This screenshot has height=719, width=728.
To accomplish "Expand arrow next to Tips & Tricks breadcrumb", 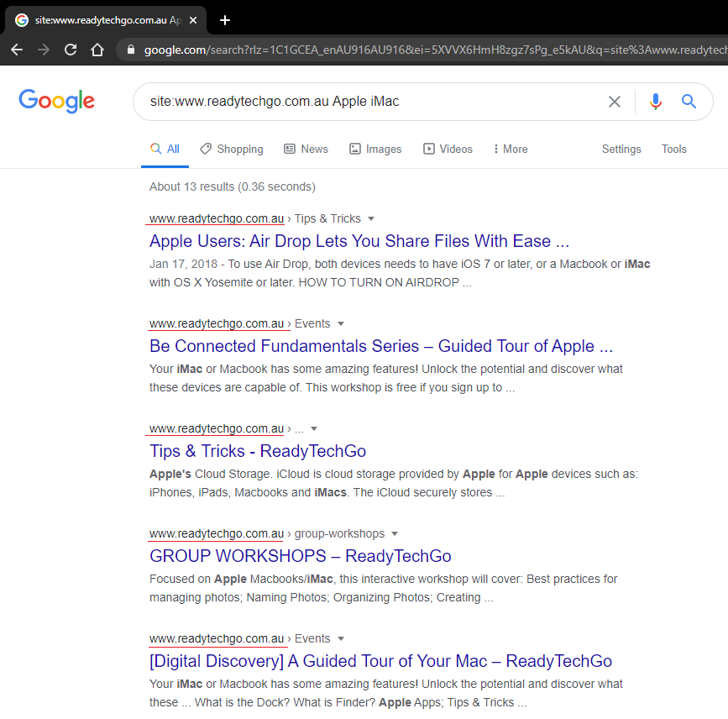I will click(371, 218).
